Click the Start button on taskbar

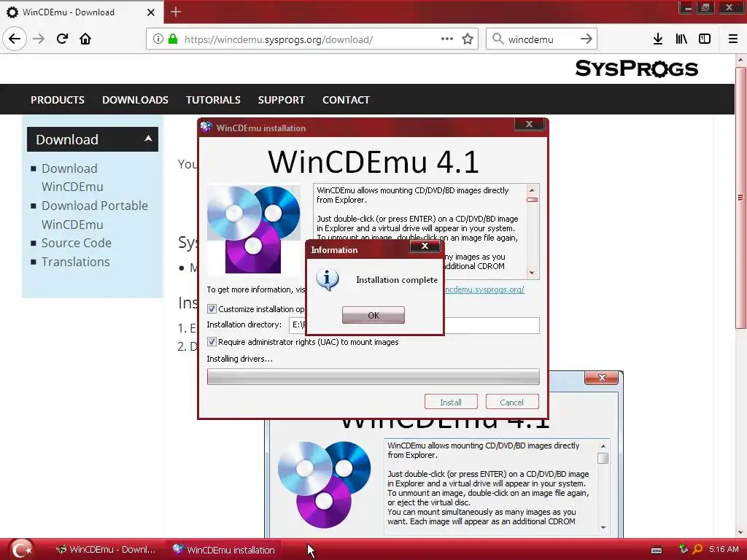tap(21, 549)
